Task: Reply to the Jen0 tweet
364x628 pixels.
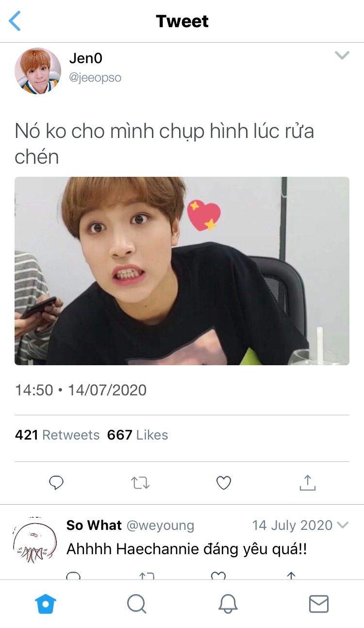Action: [x=56, y=482]
